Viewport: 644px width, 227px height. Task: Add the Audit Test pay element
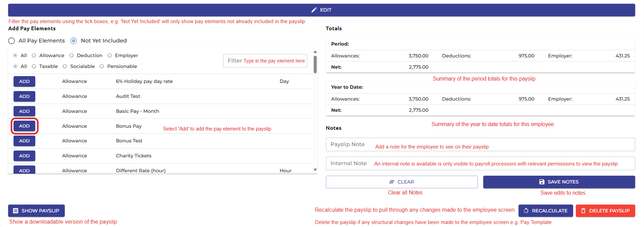point(24,97)
